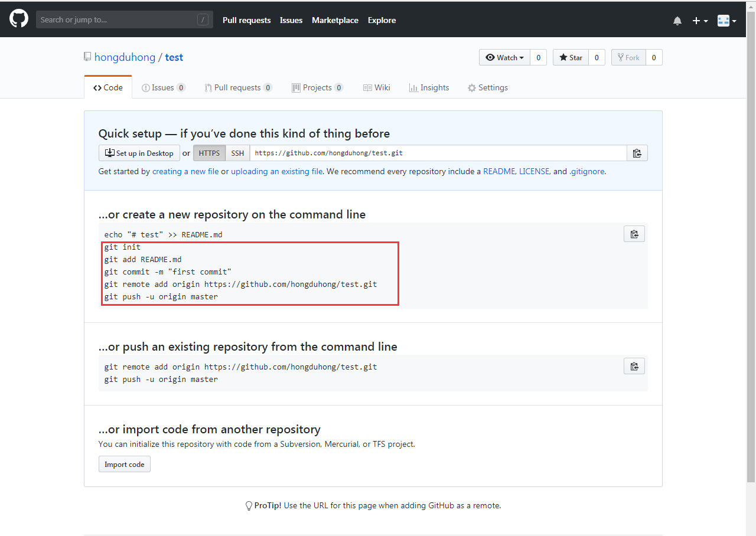756x536 pixels.
Task: Click the git init command line
Action: [x=123, y=247]
